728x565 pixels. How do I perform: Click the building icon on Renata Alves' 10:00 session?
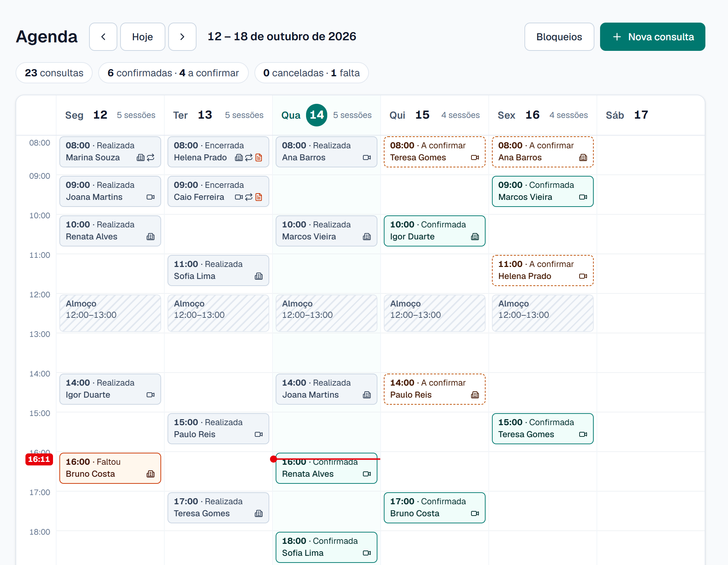[x=151, y=237]
